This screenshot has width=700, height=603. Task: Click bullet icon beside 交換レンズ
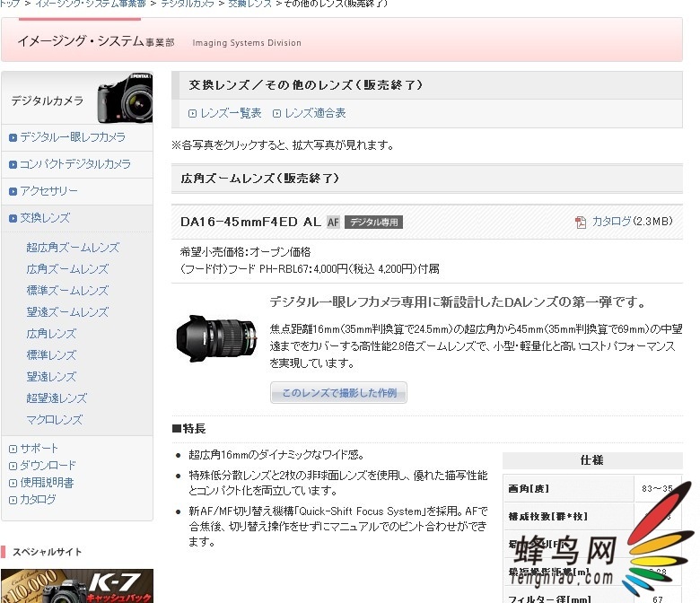(x=13, y=218)
